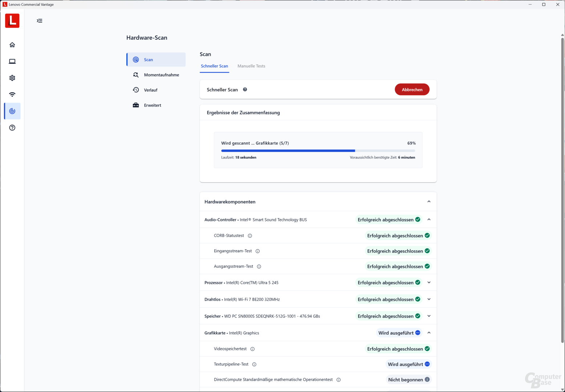Viewport: 565px width, 392px height.
Task: Open the Home icon in left sidebar
Action: [x=12, y=45]
